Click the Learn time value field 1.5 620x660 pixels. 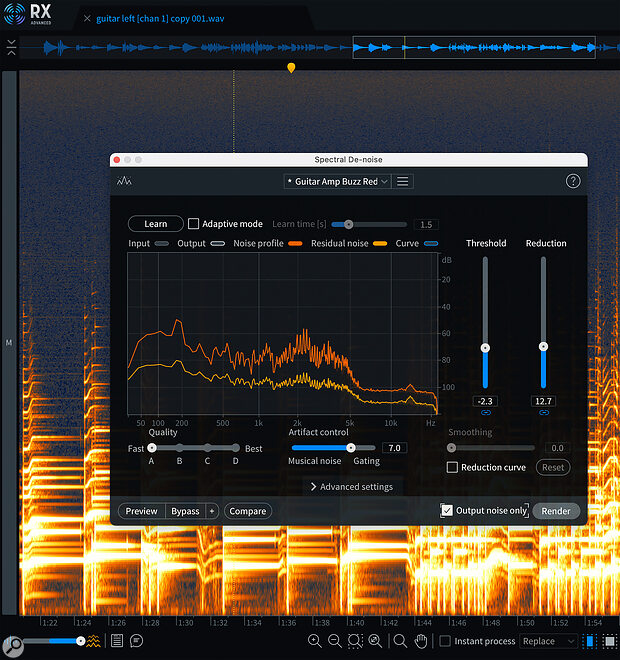[426, 224]
